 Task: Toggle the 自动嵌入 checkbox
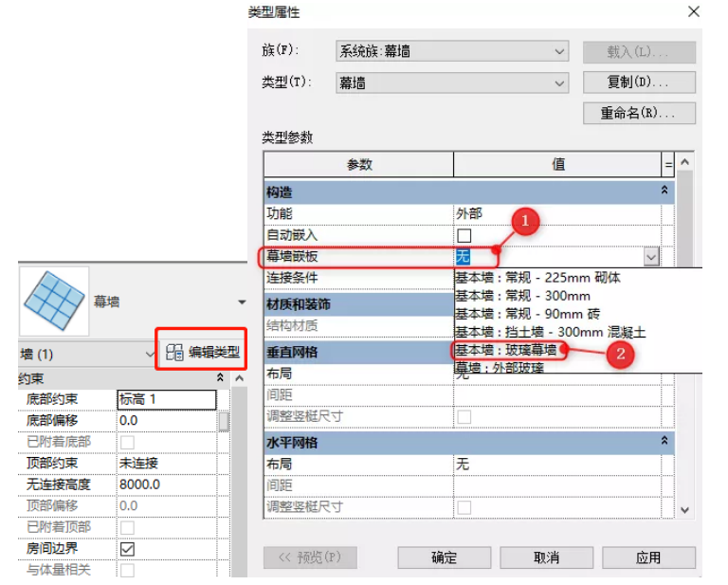464,235
